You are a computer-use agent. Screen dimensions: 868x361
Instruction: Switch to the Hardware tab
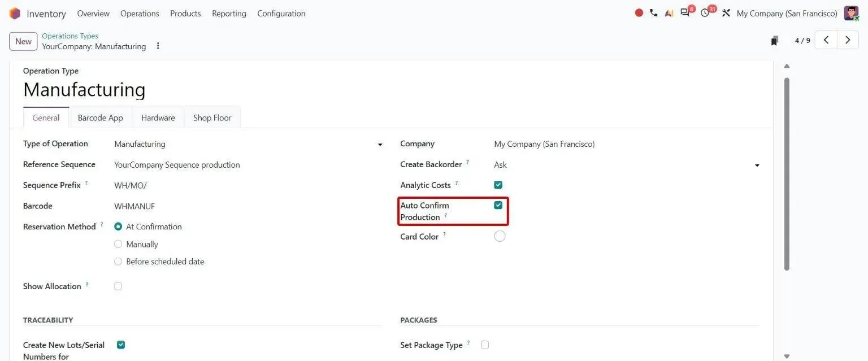point(158,118)
